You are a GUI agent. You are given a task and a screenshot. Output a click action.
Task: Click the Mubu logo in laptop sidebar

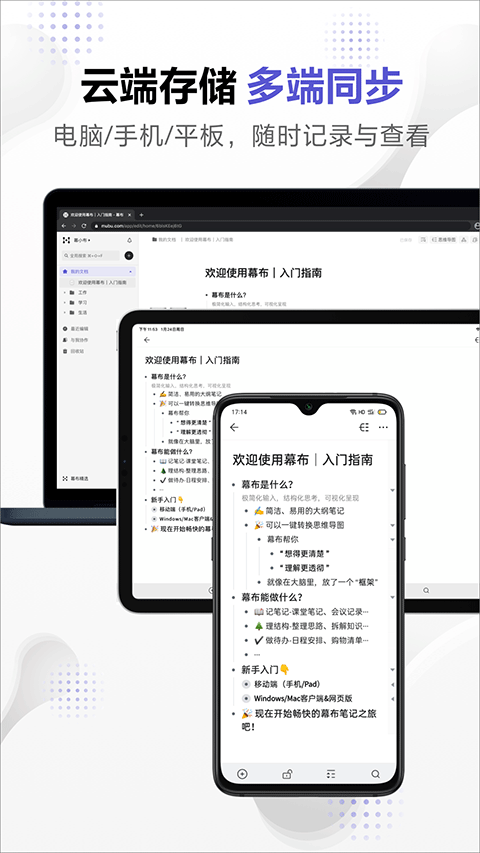66,240
